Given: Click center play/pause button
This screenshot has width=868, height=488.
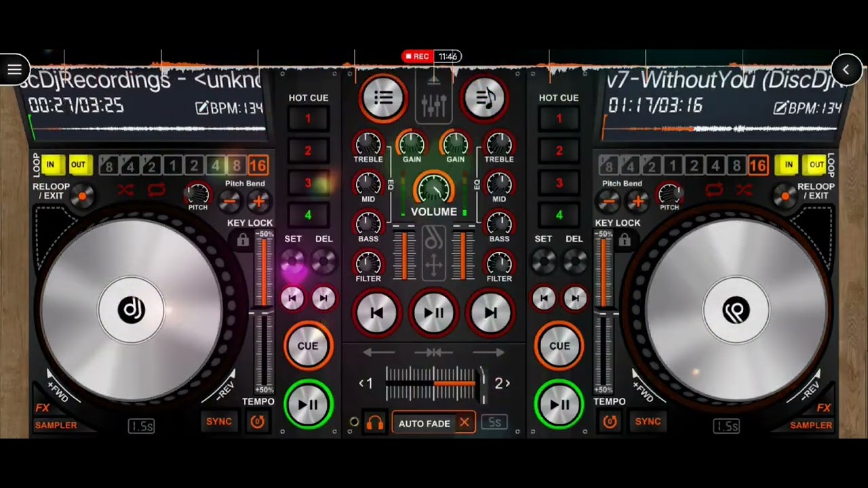Looking at the screenshot, I should pos(434,312).
